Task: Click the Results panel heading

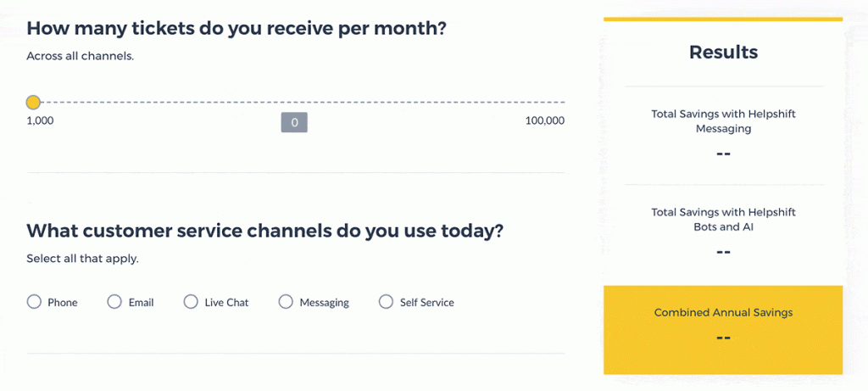Action: point(723,52)
